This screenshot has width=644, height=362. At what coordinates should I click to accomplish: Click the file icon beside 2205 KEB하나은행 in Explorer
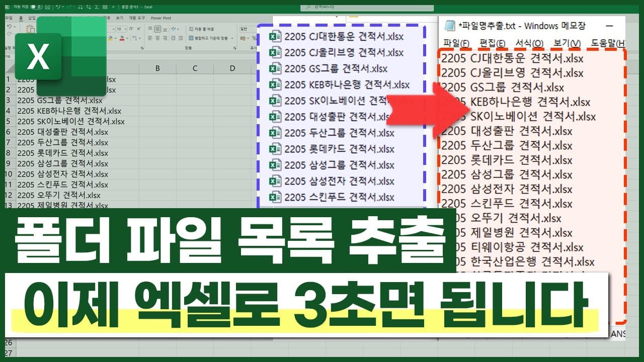[x=275, y=84]
